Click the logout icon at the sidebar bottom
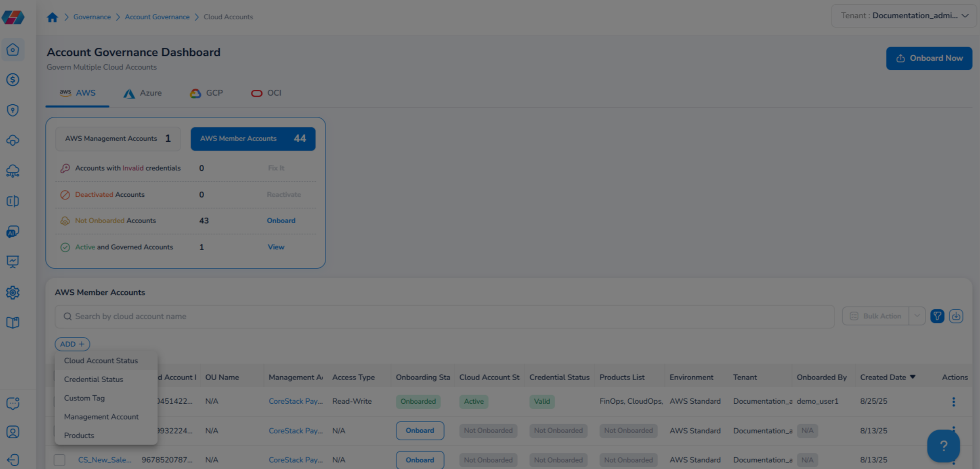The width and height of the screenshot is (980, 469). point(13,460)
